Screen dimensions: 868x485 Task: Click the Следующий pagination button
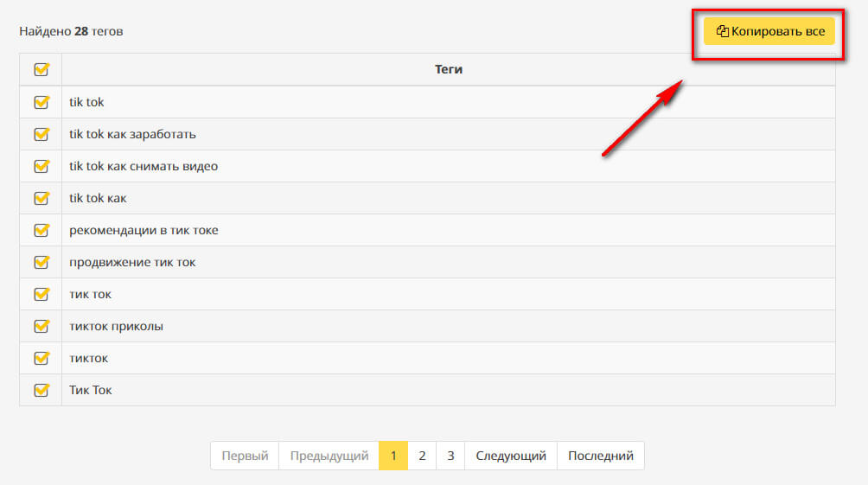511,456
